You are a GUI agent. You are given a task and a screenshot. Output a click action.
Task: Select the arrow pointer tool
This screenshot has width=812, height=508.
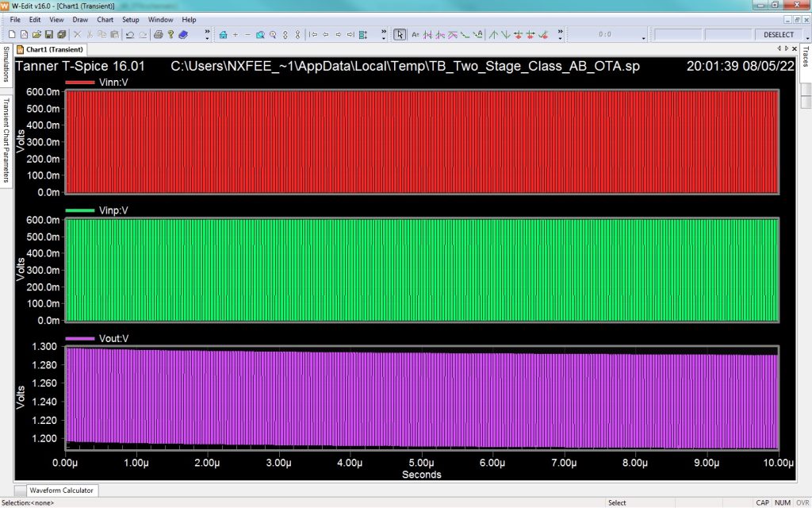click(x=400, y=37)
